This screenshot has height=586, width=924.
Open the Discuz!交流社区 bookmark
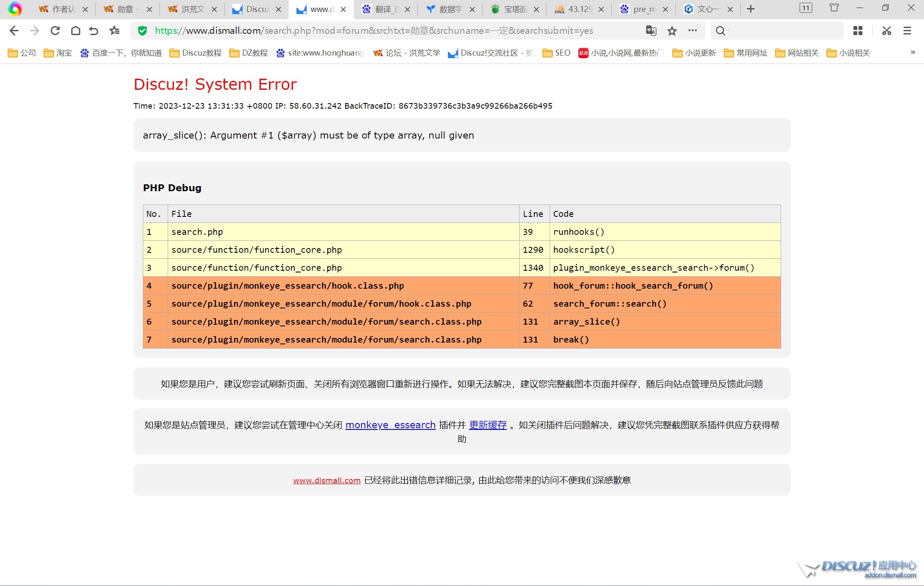tap(490, 53)
